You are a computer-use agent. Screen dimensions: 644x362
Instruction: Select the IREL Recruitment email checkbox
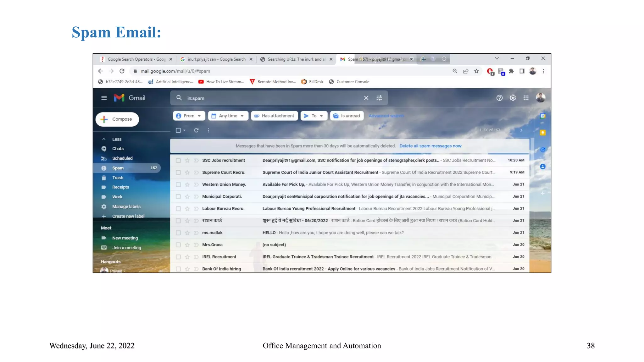click(x=178, y=257)
